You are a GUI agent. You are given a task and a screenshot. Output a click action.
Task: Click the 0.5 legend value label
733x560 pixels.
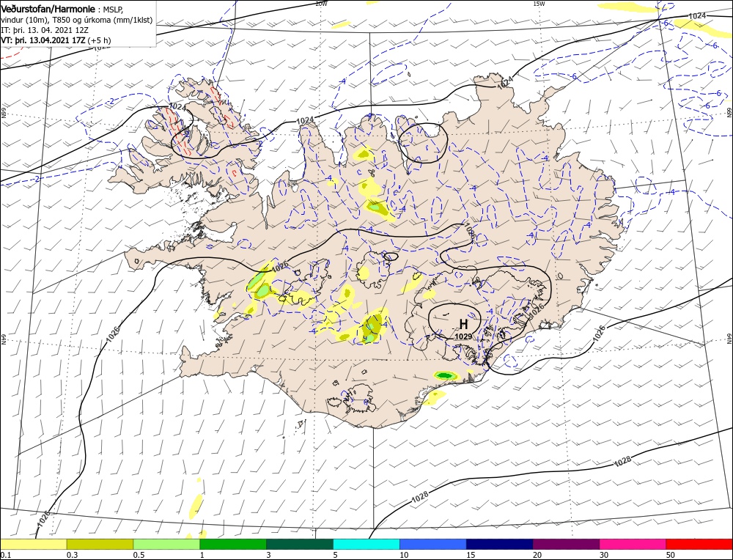[x=139, y=555]
